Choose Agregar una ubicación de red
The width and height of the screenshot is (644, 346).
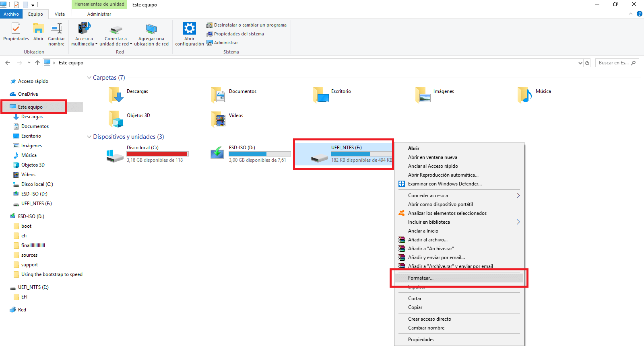[151, 34]
